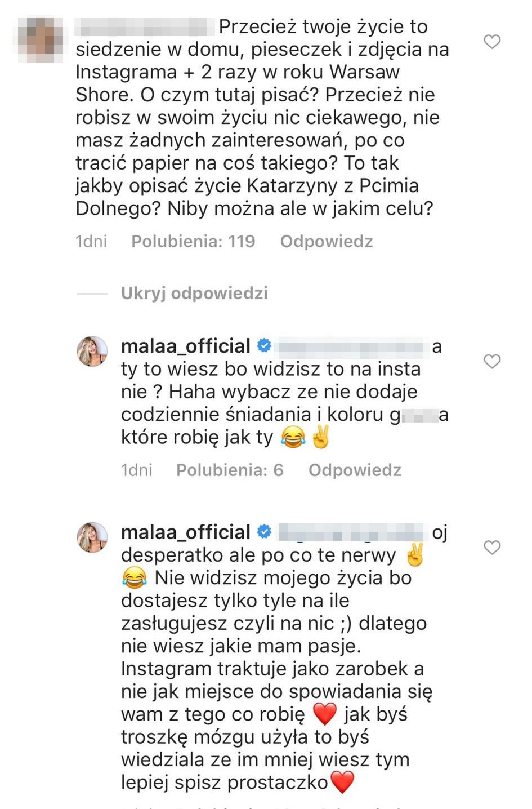Viewport: 532px width, 809px height.
Task: Open the malaa_official username in the second reply
Action: (x=186, y=532)
